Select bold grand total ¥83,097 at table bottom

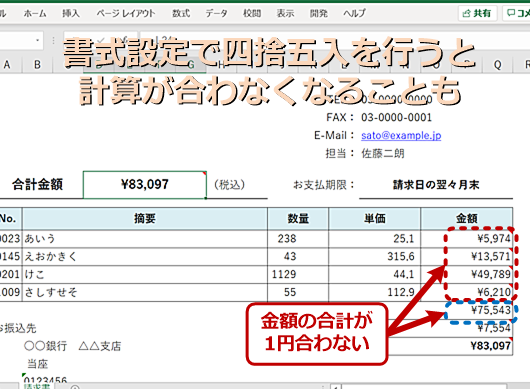pos(467,346)
